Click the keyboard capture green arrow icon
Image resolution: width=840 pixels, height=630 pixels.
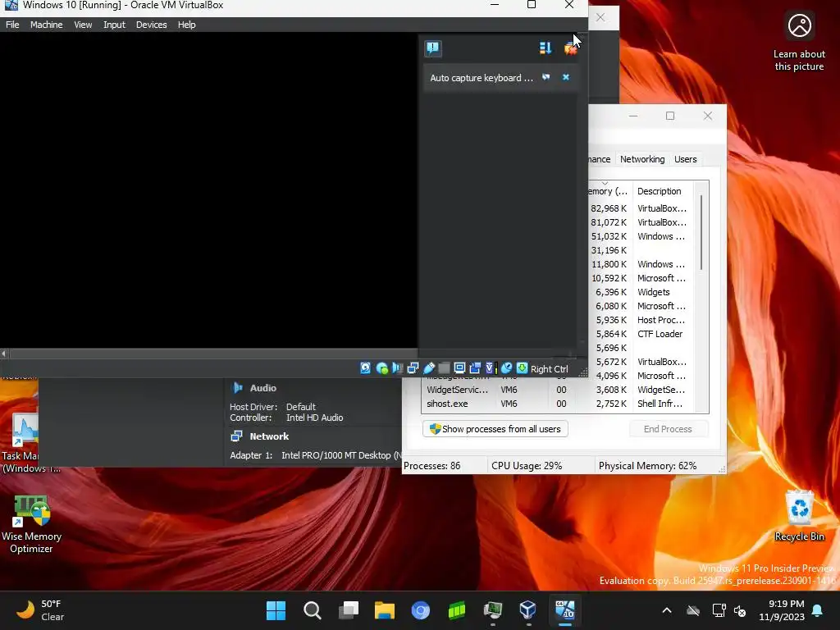tap(522, 368)
